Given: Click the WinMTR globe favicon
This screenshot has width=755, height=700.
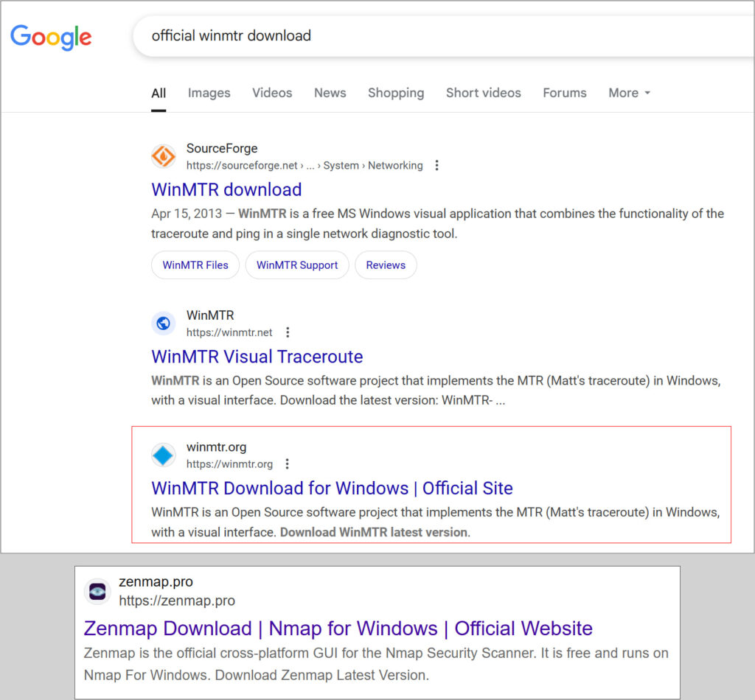Looking at the screenshot, I should tap(163, 323).
